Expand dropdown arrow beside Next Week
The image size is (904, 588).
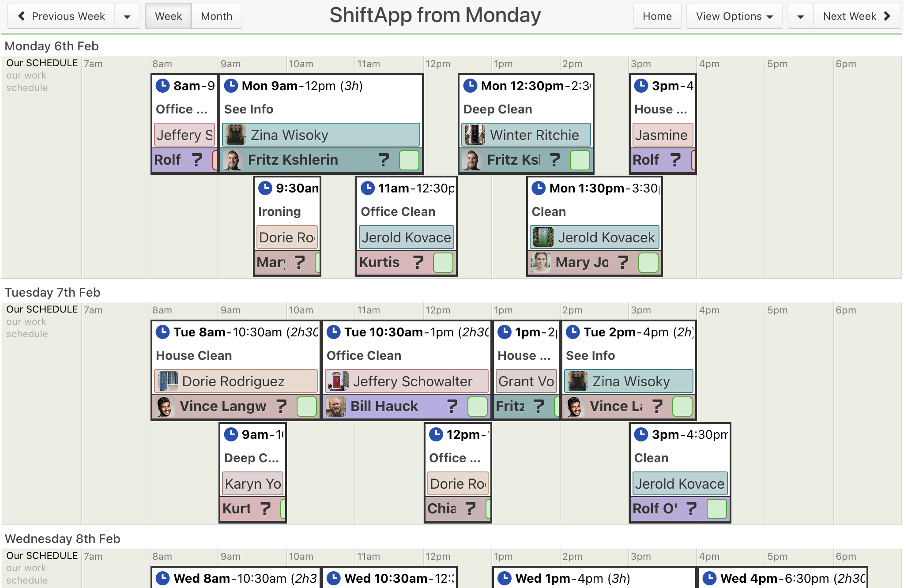[801, 16]
